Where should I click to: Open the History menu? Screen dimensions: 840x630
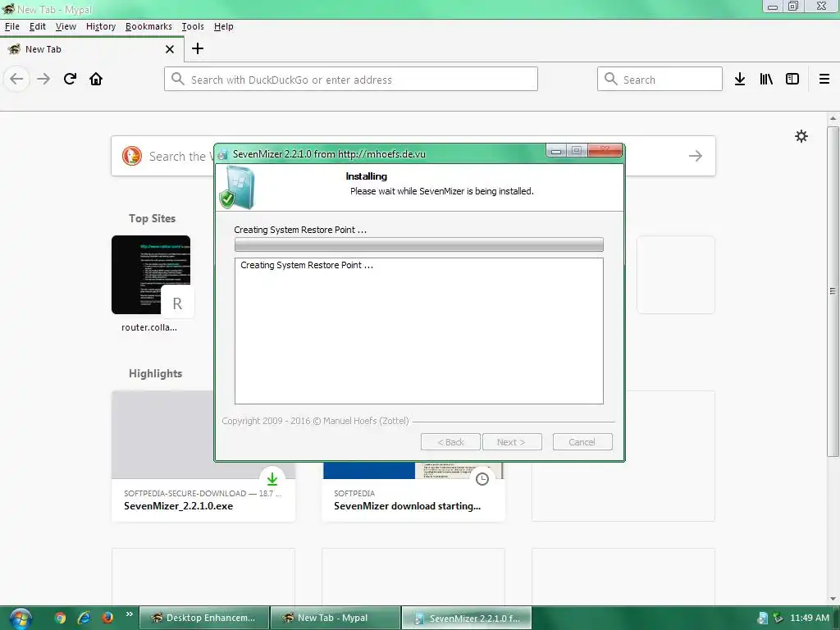(x=101, y=26)
